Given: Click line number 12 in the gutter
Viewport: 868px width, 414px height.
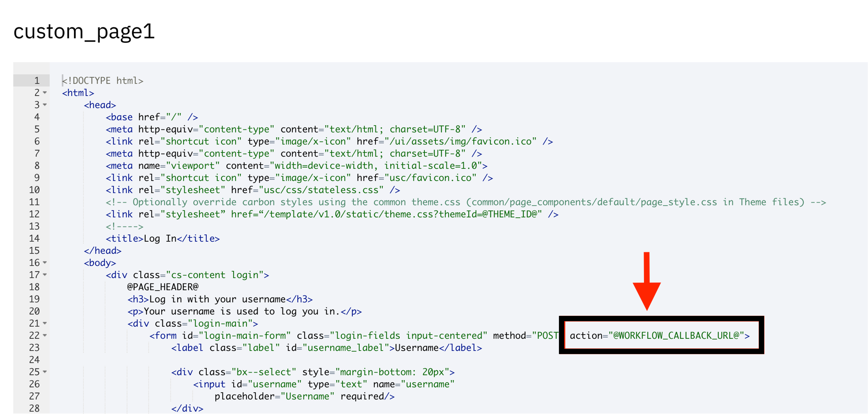Looking at the screenshot, I should pos(34,214).
